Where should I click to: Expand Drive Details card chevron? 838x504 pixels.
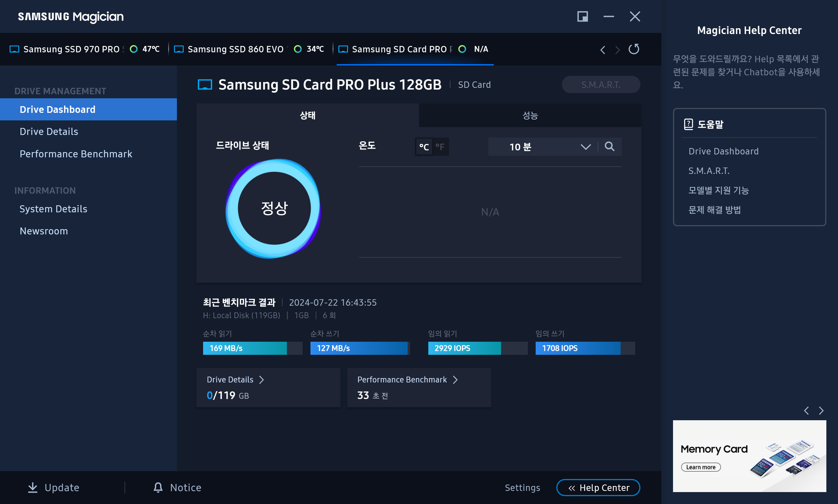tap(261, 380)
